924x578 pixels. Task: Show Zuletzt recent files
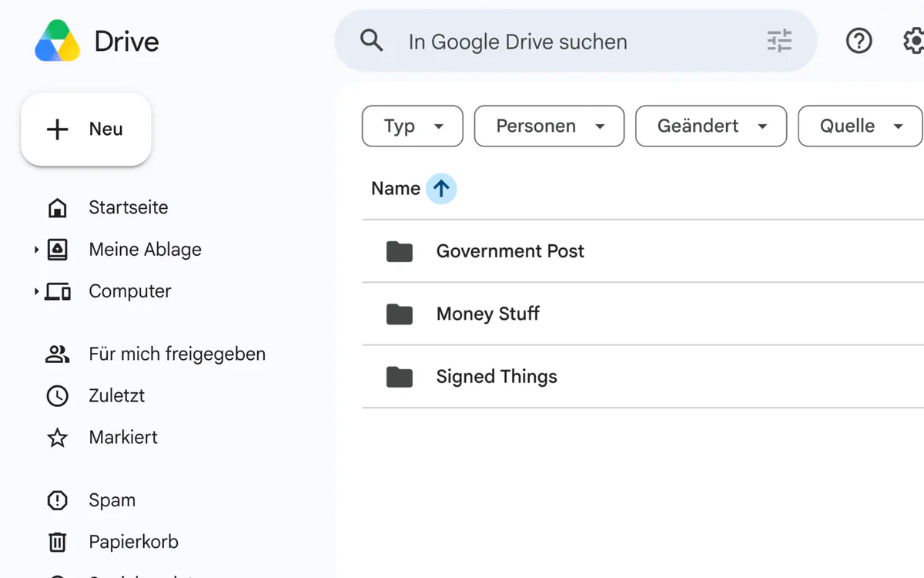coord(117,396)
